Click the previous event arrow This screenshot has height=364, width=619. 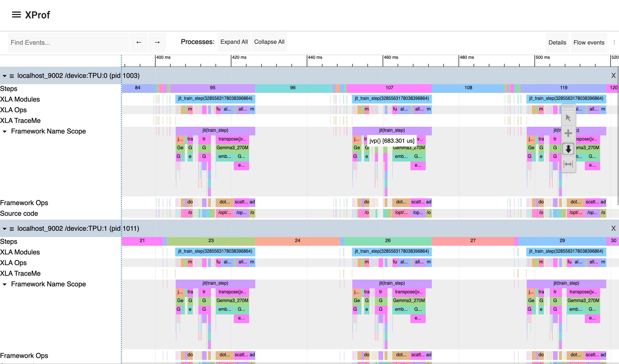click(x=139, y=42)
